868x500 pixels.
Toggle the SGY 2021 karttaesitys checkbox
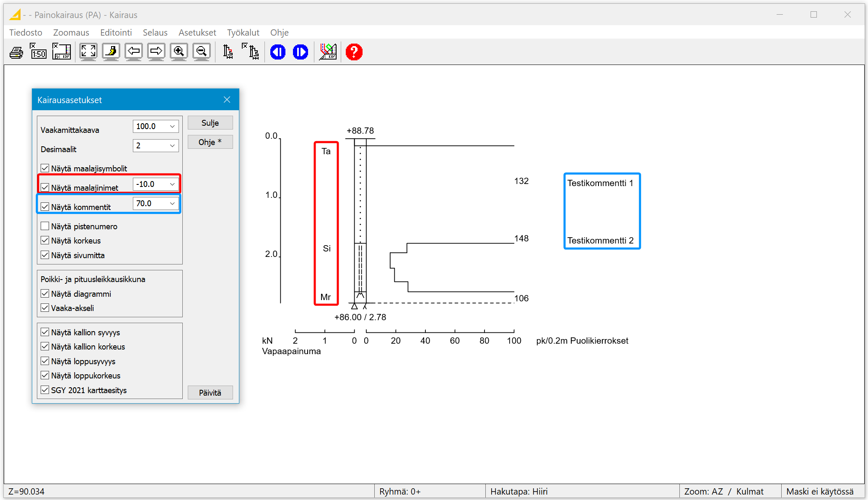pyautogui.click(x=45, y=390)
